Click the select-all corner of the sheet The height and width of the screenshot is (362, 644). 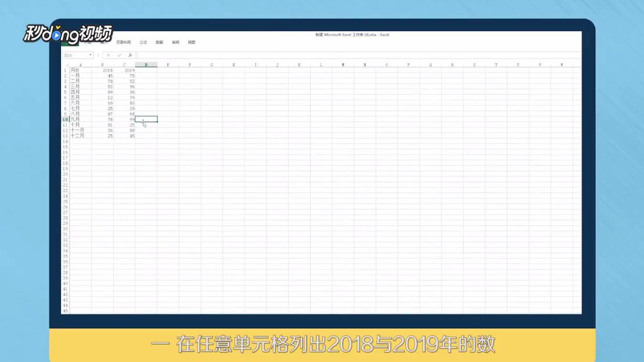[x=66, y=65]
